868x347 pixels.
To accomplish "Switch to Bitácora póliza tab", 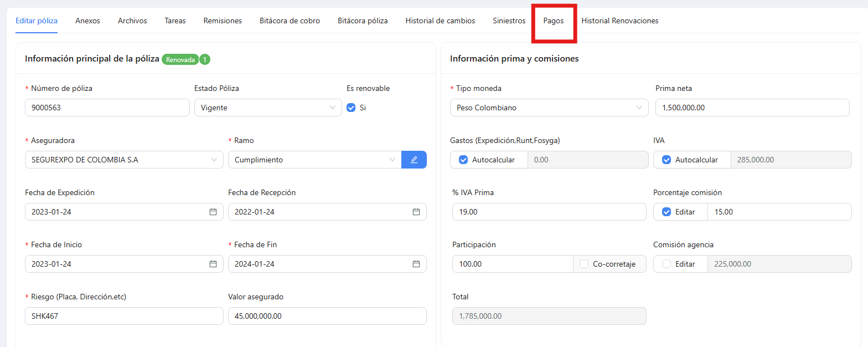I will click(x=363, y=21).
